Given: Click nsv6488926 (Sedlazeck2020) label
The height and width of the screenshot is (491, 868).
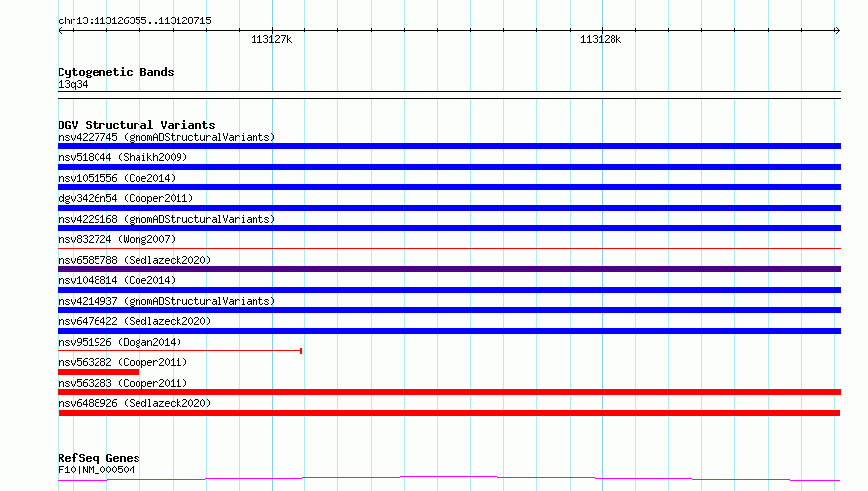Looking at the screenshot, I should (135, 403).
